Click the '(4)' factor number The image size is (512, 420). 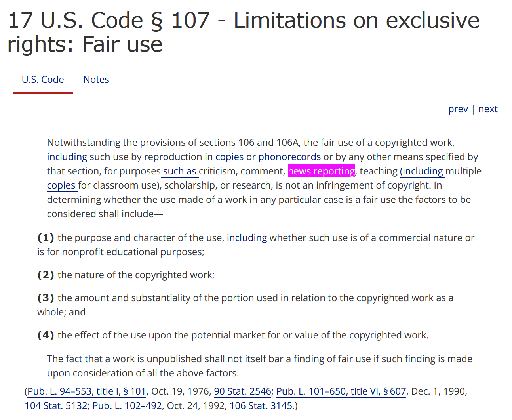point(46,335)
